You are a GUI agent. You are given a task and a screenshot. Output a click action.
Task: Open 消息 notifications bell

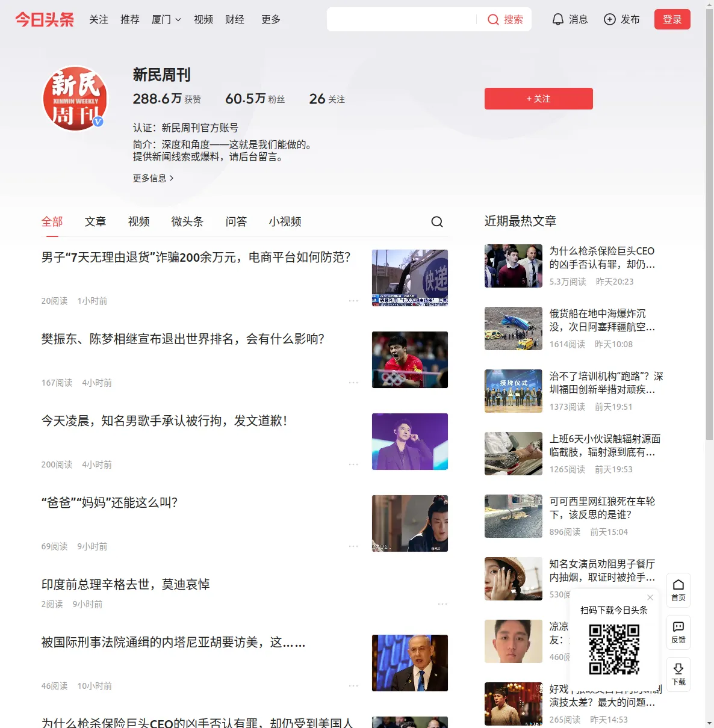(558, 20)
